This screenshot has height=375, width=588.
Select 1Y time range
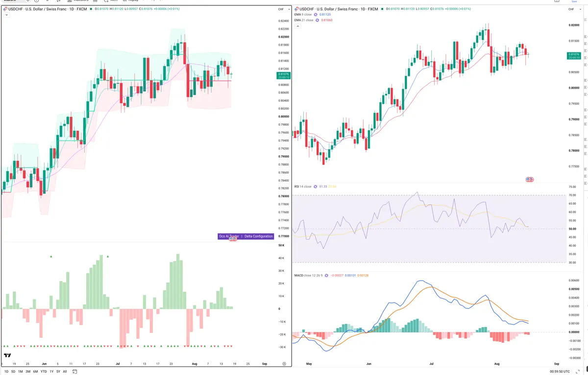51,372
